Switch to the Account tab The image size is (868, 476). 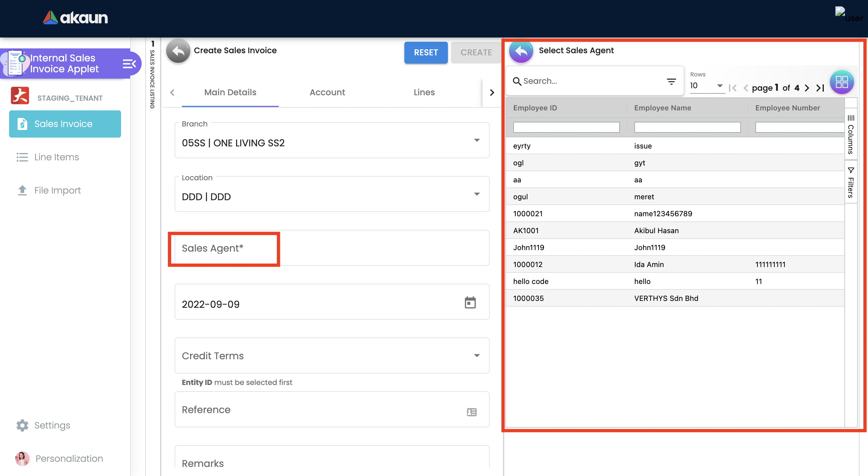point(327,92)
